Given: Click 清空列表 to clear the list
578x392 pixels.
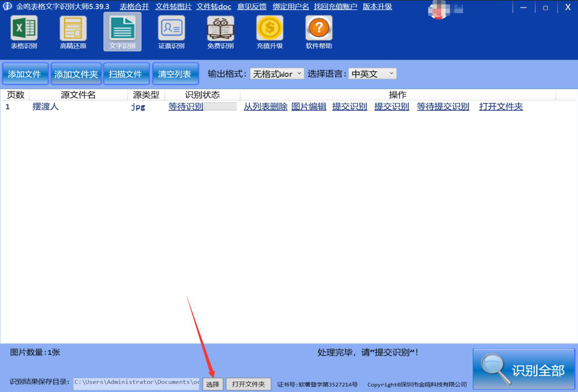Looking at the screenshot, I should [x=175, y=73].
